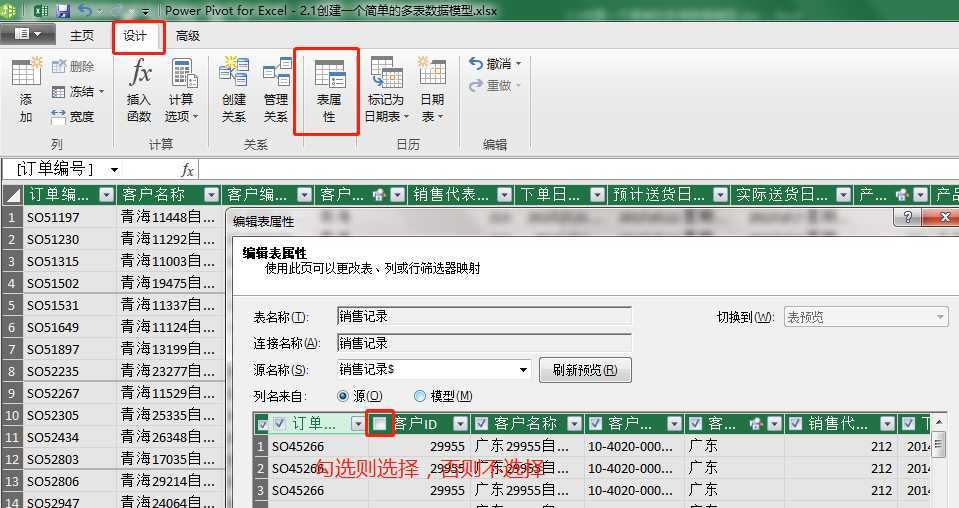The height and width of the screenshot is (508, 959).
Task: Switch to the 高级 tab
Action: click(x=188, y=35)
